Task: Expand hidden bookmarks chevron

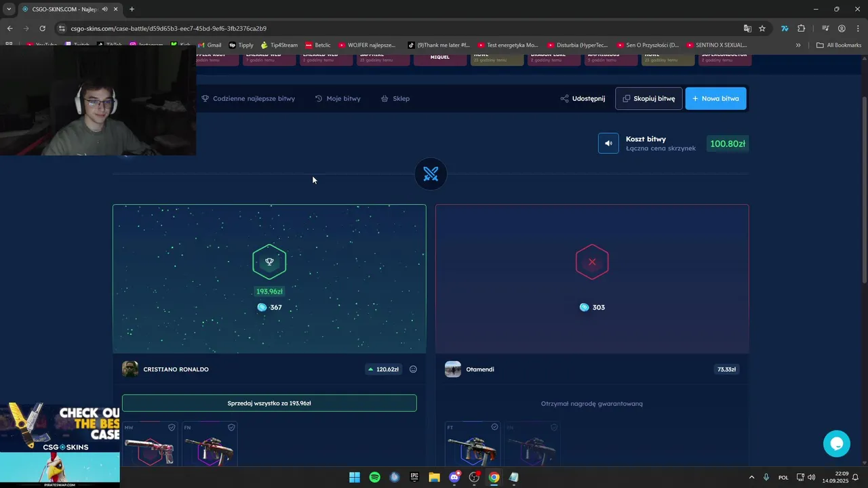Action: pos(798,45)
